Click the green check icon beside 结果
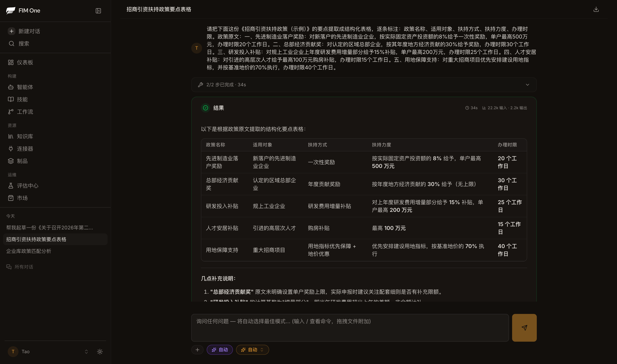617x364 pixels. (x=206, y=108)
